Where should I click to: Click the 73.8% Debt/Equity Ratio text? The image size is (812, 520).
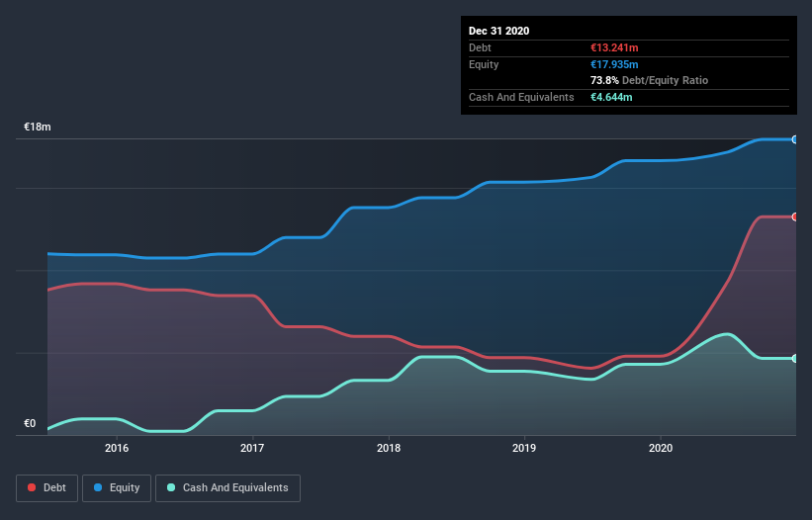[x=649, y=80]
